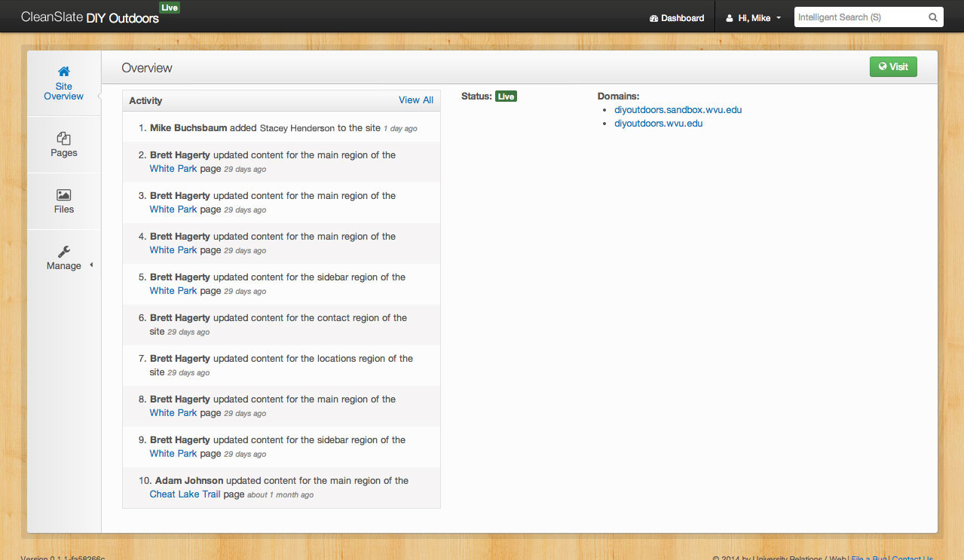Open White Park link in activity 2
Screen dimensions: 964x560
[x=173, y=169]
